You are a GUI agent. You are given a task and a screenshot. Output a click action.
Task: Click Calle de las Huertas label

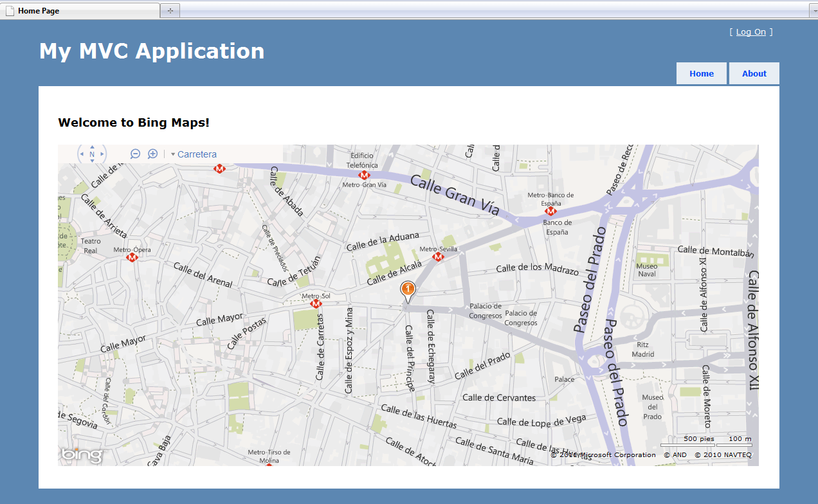419,417
